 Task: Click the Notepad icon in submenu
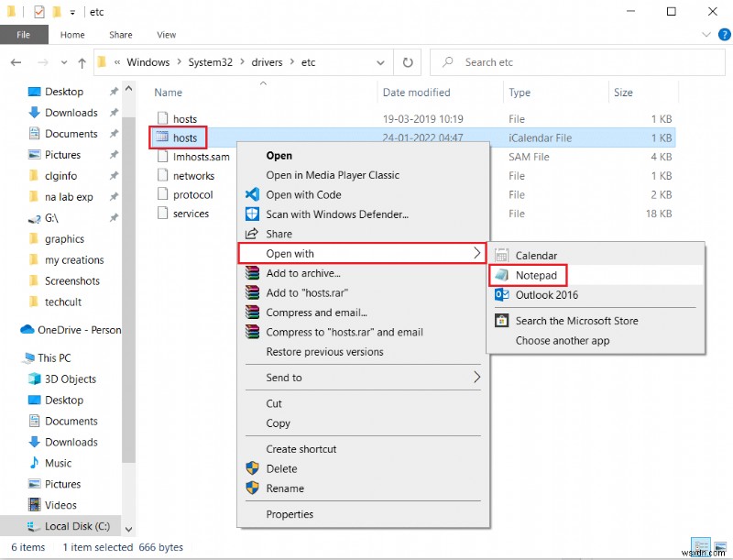pos(501,275)
